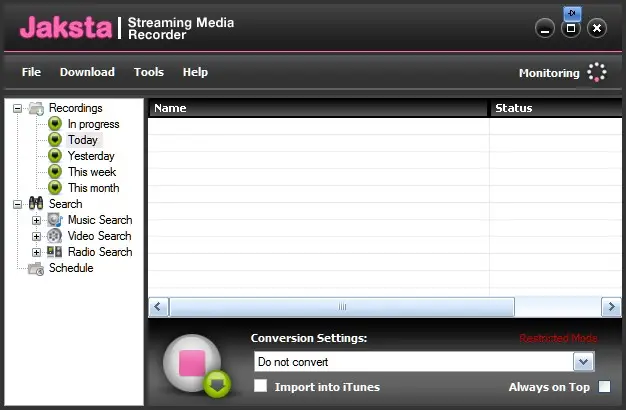This screenshot has width=626, height=410.
Task: Select In progress recordings
Action: pos(93,124)
